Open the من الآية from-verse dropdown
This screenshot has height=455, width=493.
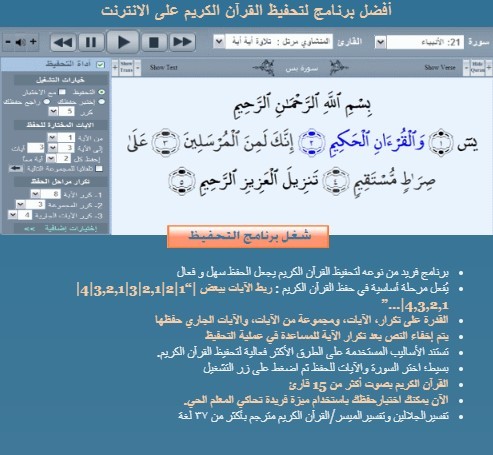(52, 137)
